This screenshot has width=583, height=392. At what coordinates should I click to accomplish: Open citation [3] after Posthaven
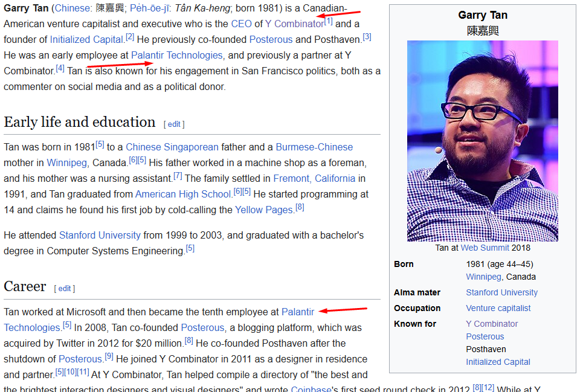pyautogui.click(x=367, y=37)
